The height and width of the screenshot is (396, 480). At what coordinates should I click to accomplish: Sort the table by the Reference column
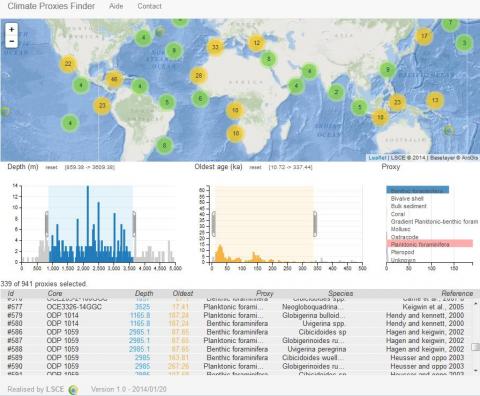tap(457, 293)
